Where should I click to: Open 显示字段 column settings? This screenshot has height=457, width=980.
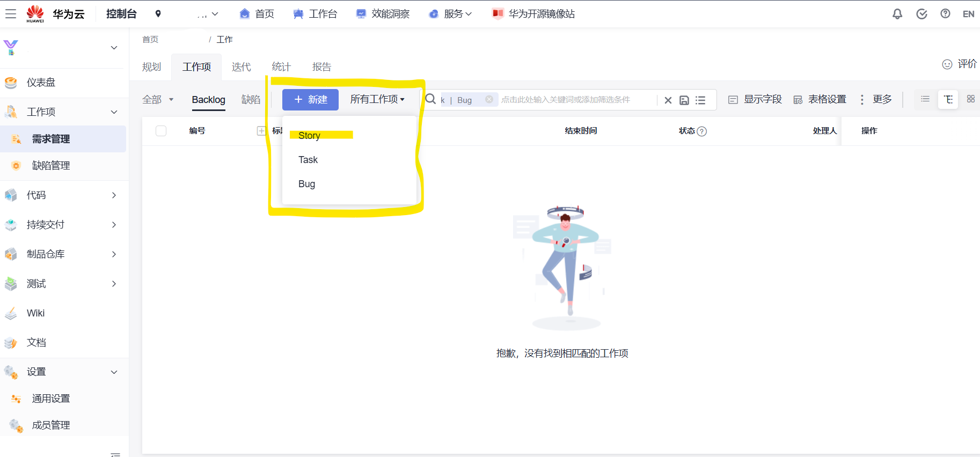point(755,100)
